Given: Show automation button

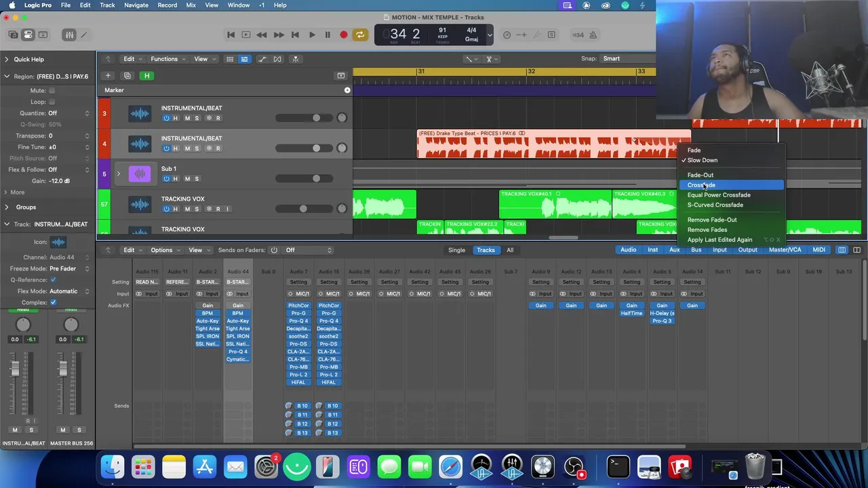Looking at the screenshot, I should [262, 59].
